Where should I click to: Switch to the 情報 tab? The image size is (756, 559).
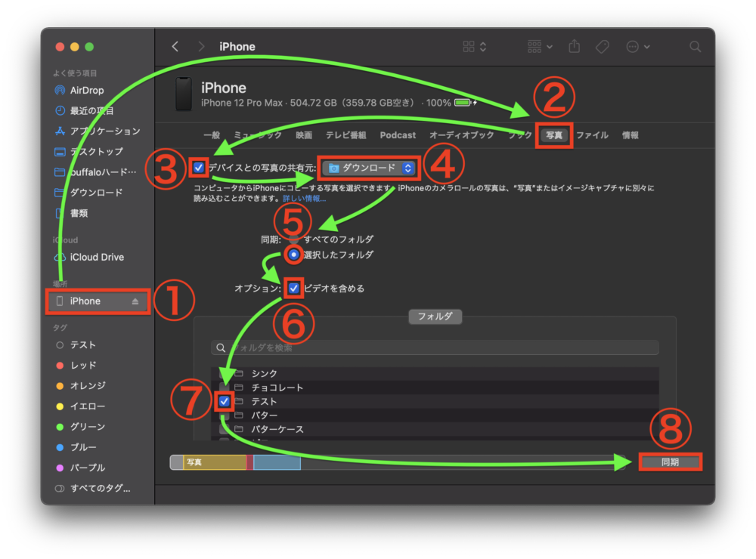click(x=631, y=135)
